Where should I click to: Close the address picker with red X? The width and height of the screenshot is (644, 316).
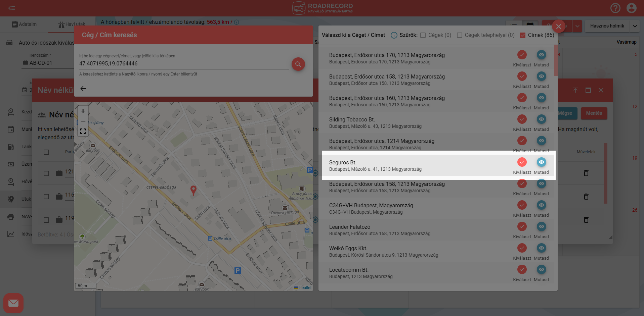[558, 26]
